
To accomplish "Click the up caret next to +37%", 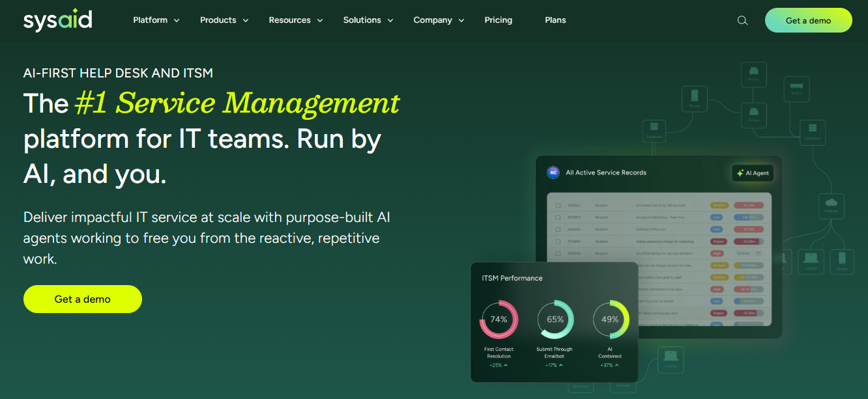I will tap(616, 365).
